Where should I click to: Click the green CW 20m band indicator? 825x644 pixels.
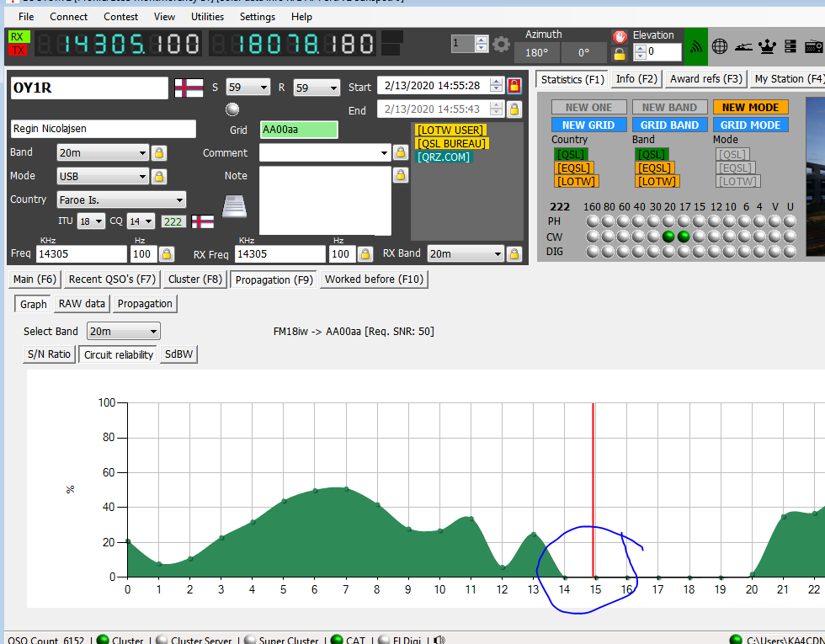668,237
